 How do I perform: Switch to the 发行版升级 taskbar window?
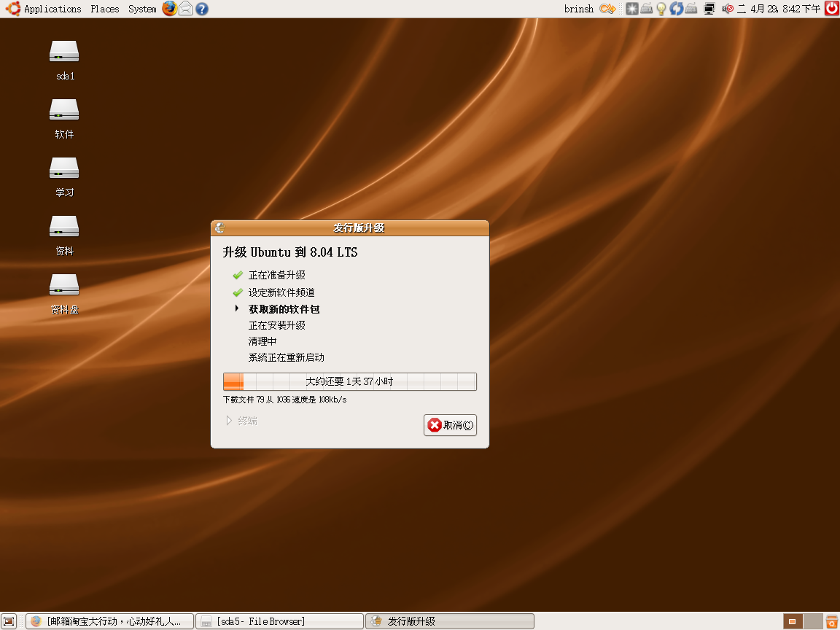pyautogui.click(x=450, y=621)
